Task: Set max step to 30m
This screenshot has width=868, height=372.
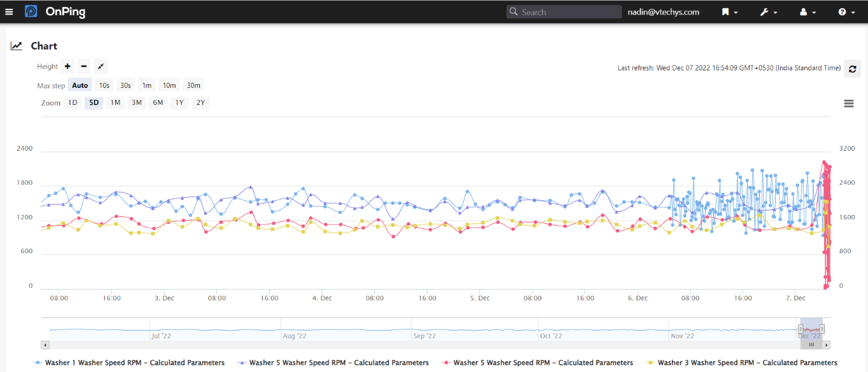Action: pos(194,85)
